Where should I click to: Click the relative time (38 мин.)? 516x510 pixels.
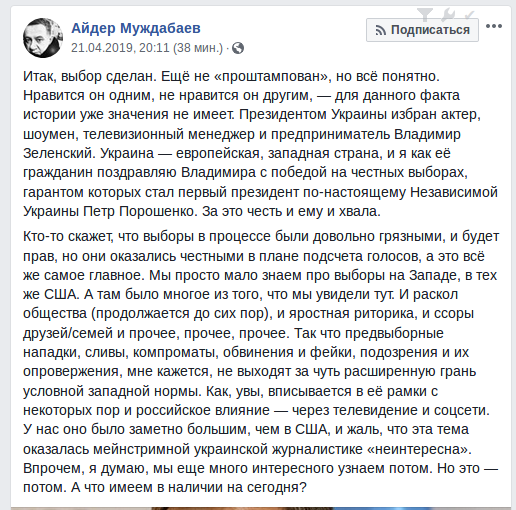[x=198, y=48]
